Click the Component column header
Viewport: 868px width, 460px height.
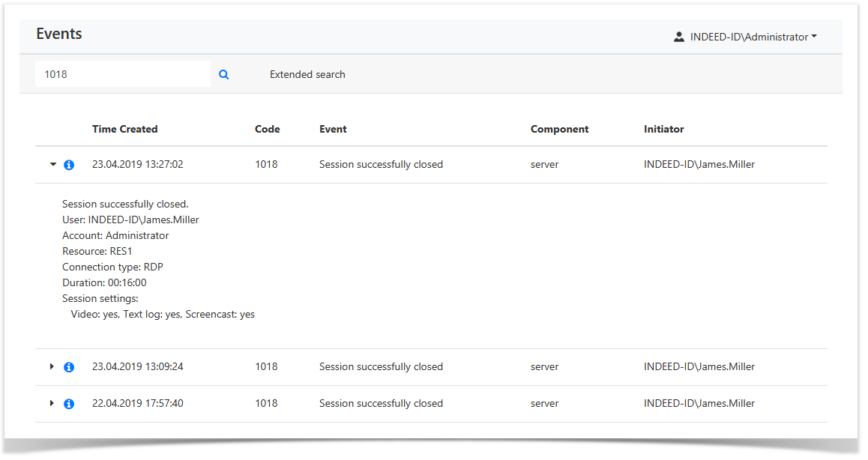pos(559,130)
